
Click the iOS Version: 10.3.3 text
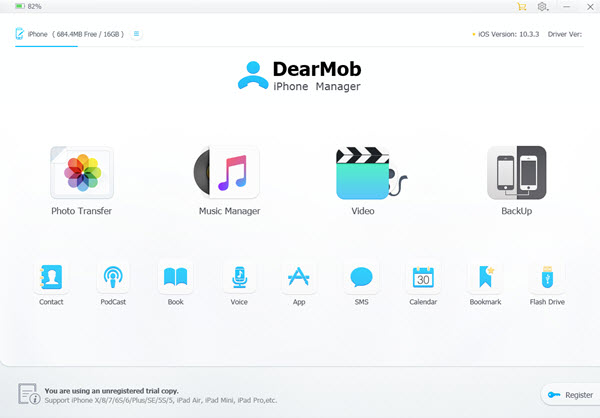pos(508,34)
